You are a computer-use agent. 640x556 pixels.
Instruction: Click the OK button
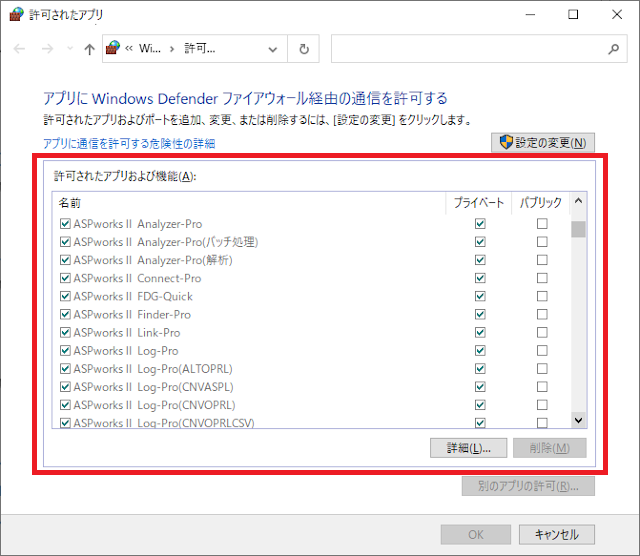tap(476, 534)
